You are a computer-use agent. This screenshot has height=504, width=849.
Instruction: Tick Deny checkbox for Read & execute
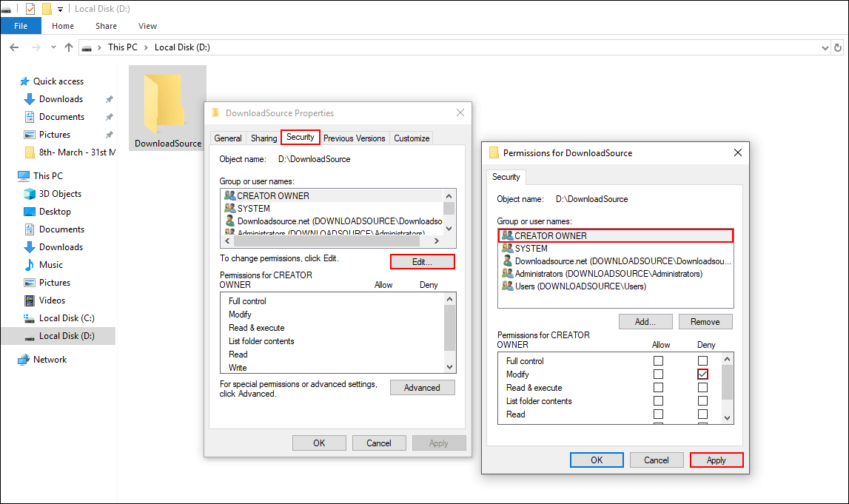702,388
